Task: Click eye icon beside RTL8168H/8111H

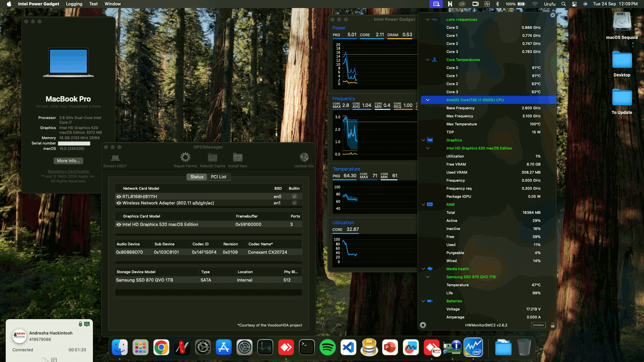Action: (118, 197)
